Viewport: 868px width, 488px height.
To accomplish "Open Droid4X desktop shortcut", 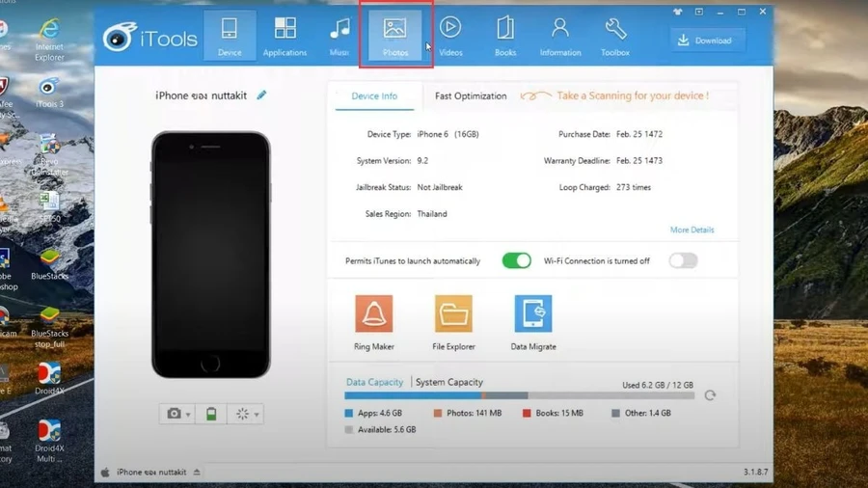I will point(49,378).
